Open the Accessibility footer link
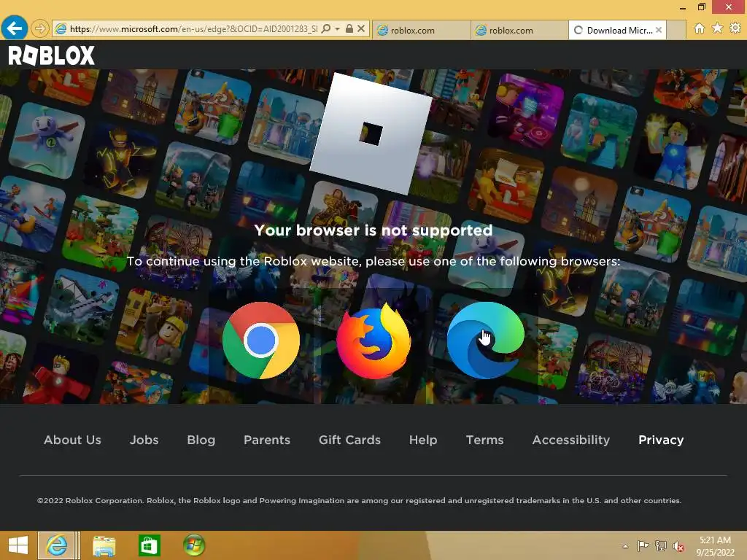The height and width of the screenshot is (560, 747). coord(570,440)
